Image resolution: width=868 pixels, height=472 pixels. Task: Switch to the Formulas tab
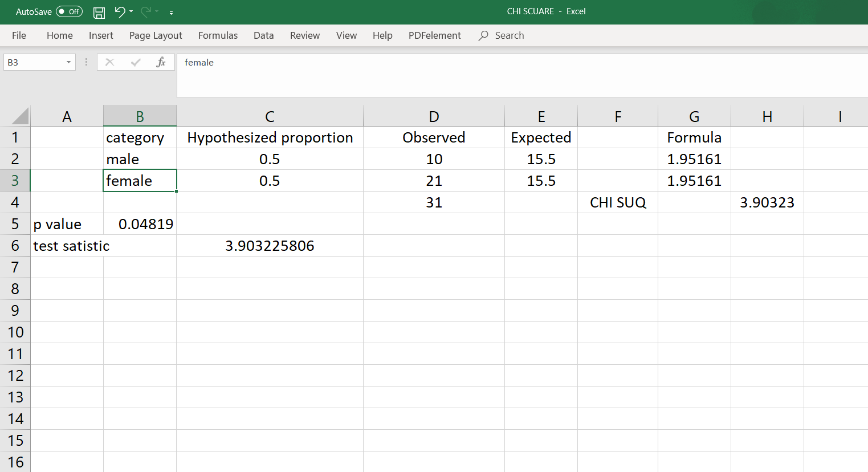coord(218,35)
